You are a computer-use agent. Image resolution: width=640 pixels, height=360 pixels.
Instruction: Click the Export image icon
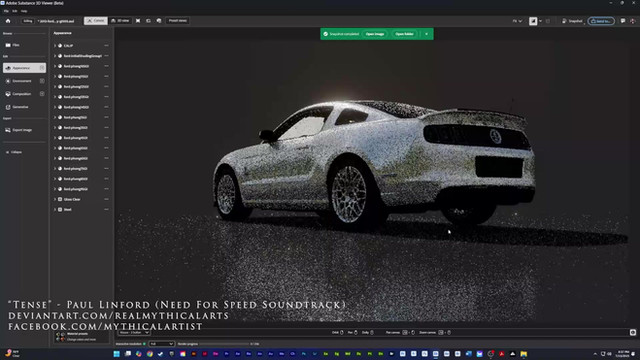click(8, 130)
